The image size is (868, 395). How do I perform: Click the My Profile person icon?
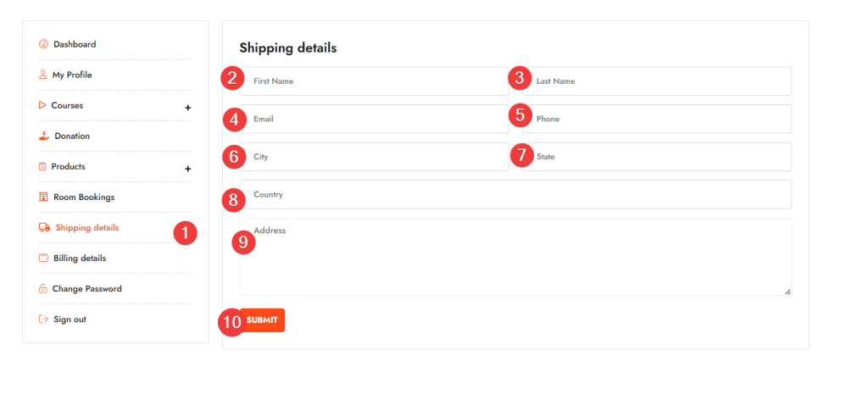click(43, 75)
